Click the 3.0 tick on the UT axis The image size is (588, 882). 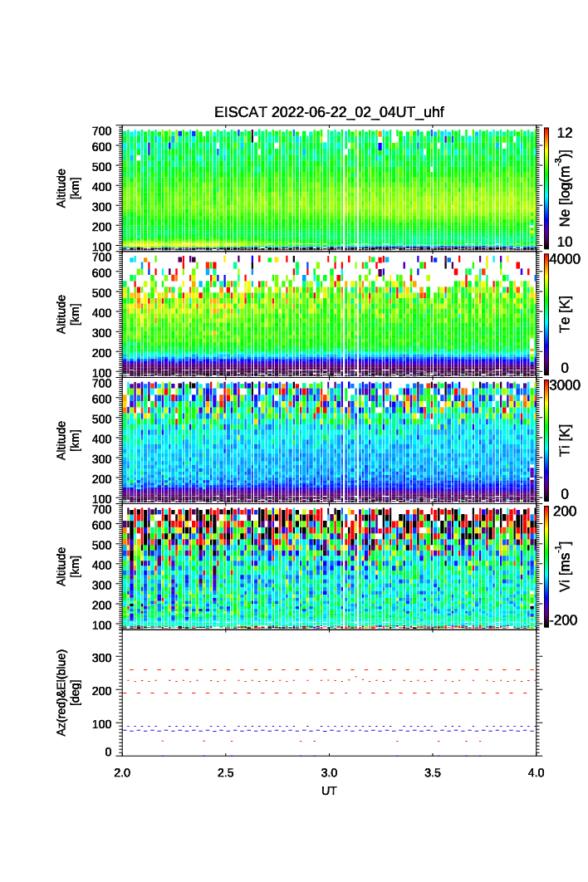pyautogui.click(x=330, y=772)
